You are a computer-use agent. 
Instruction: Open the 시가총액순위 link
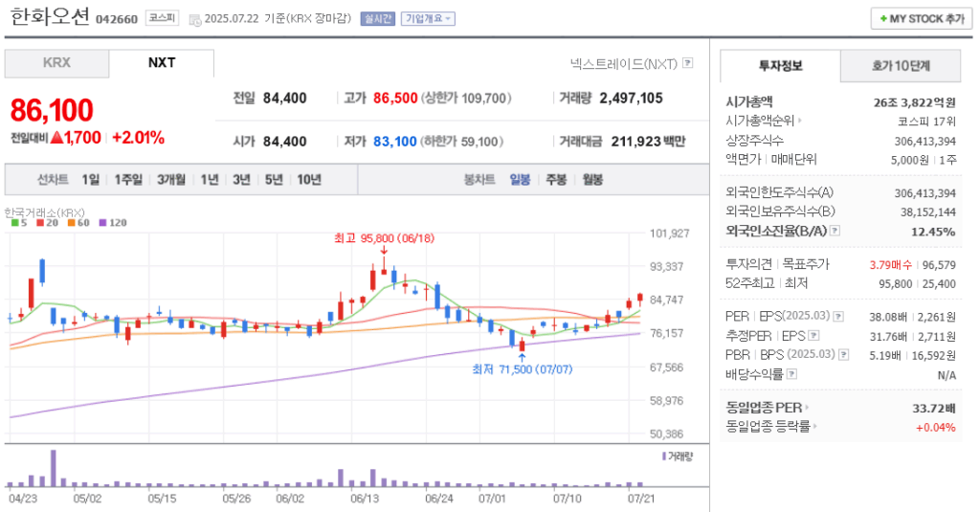[x=763, y=121]
